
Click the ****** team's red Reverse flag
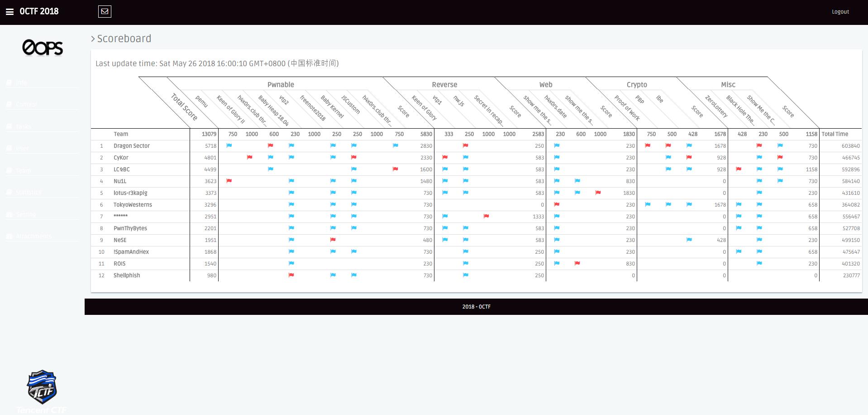[x=486, y=217]
